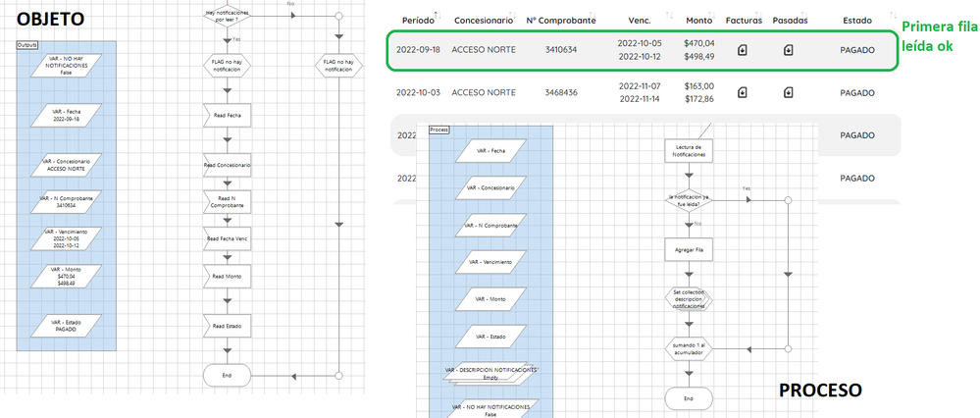Select End stage in the OBJETO diagram
This screenshot has height=418, width=980.
coord(227,376)
